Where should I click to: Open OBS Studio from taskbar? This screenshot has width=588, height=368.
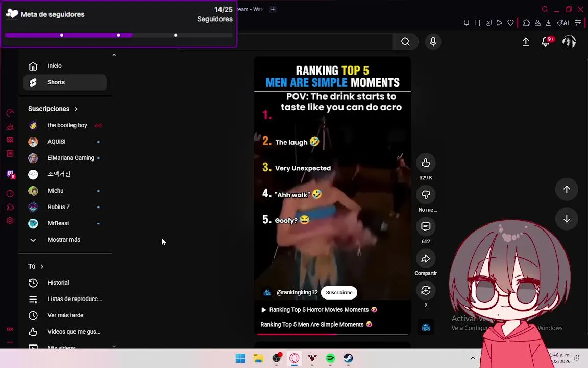point(276,358)
